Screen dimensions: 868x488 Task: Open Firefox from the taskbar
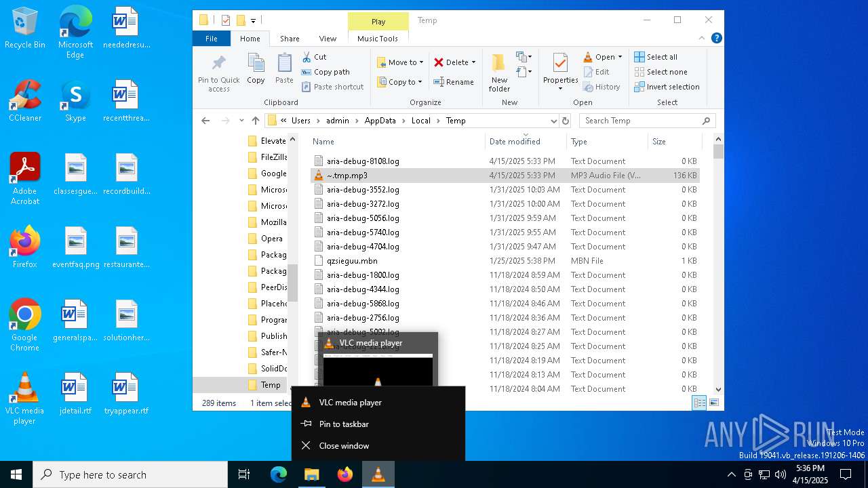344,474
